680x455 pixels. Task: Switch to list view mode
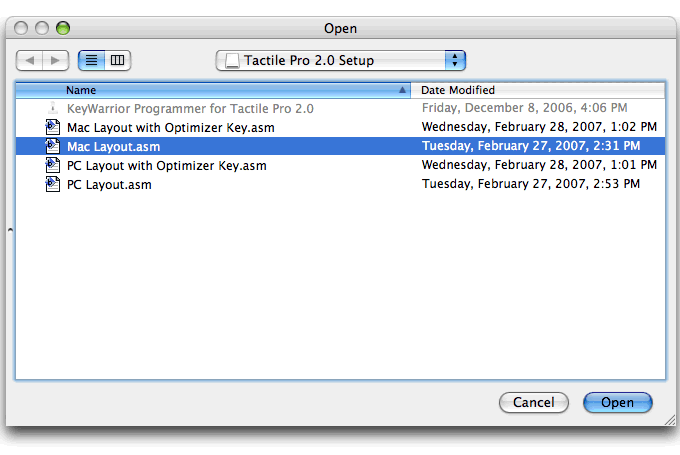click(91, 60)
